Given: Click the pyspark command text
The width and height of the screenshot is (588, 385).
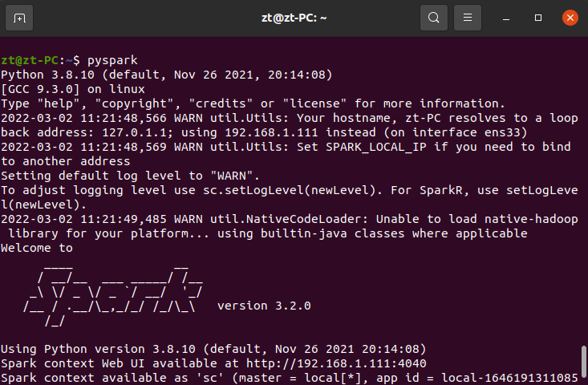Looking at the screenshot, I should [x=112, y=60].
